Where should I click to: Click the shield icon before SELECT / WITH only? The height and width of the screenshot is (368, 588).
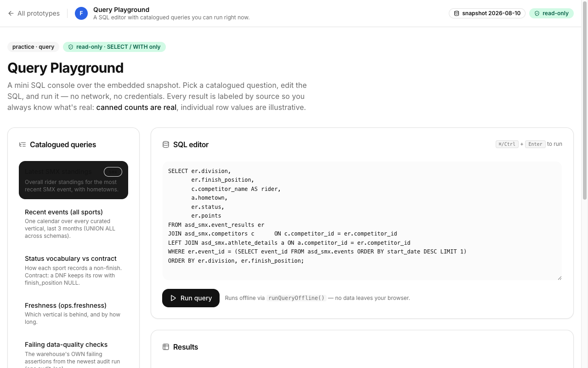click(x=71, y=47)
